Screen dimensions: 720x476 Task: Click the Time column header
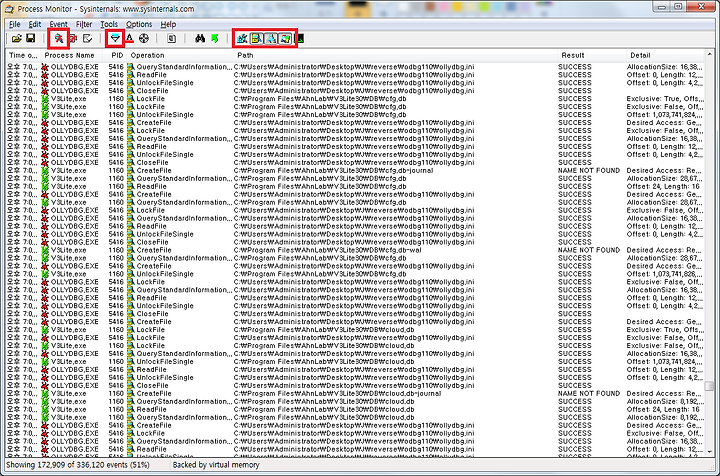pos(23,55)
